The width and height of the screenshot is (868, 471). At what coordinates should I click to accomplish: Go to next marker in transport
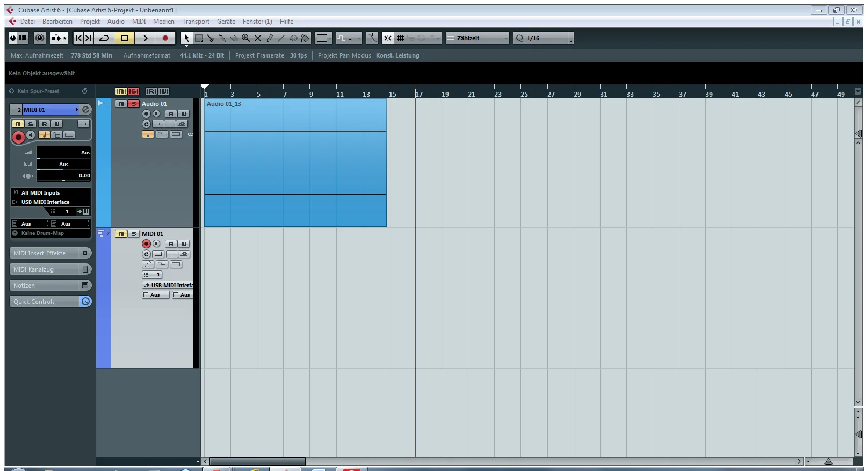pyautogui.click(x=89, y=38)
